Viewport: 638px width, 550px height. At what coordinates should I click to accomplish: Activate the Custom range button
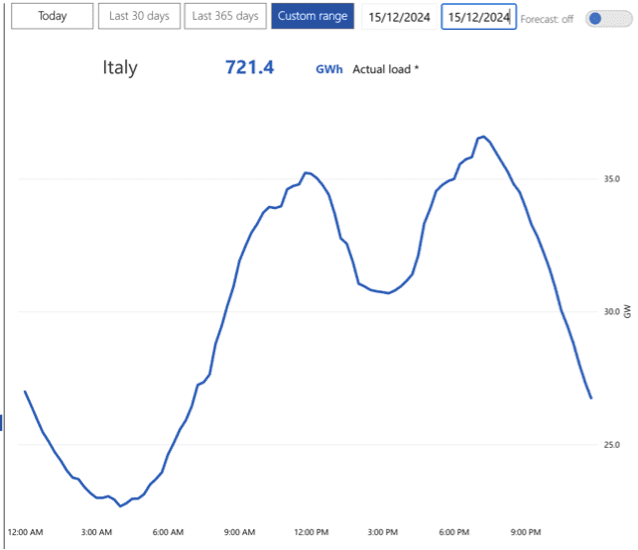click(x=312, y=16)
